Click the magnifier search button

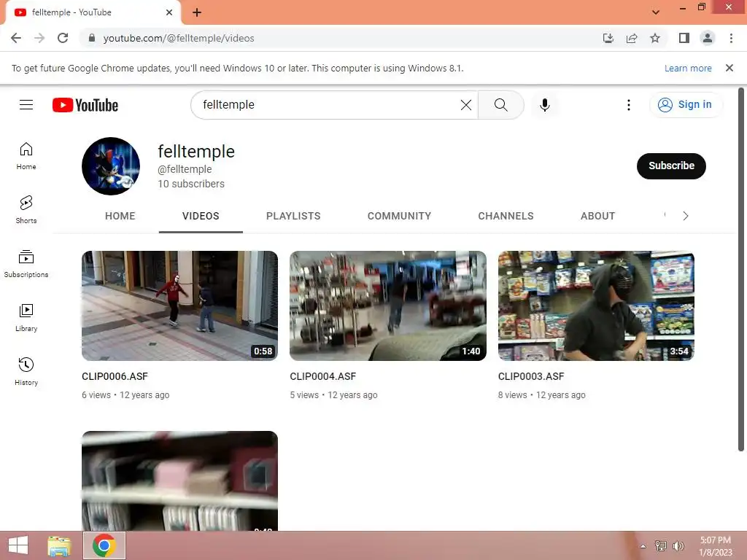pos(500,105)
